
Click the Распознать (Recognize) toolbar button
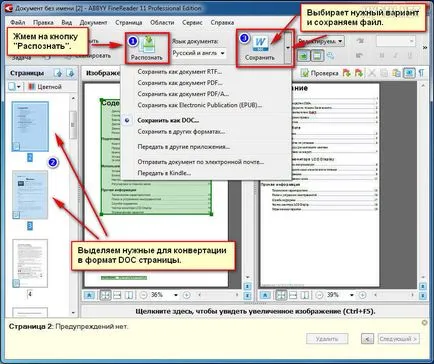[147, 49]
